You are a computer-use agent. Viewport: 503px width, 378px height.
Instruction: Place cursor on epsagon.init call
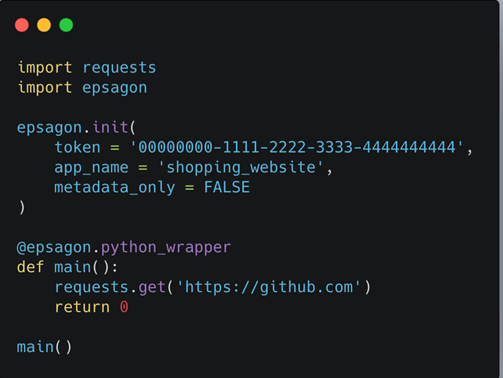pos(76,128)
